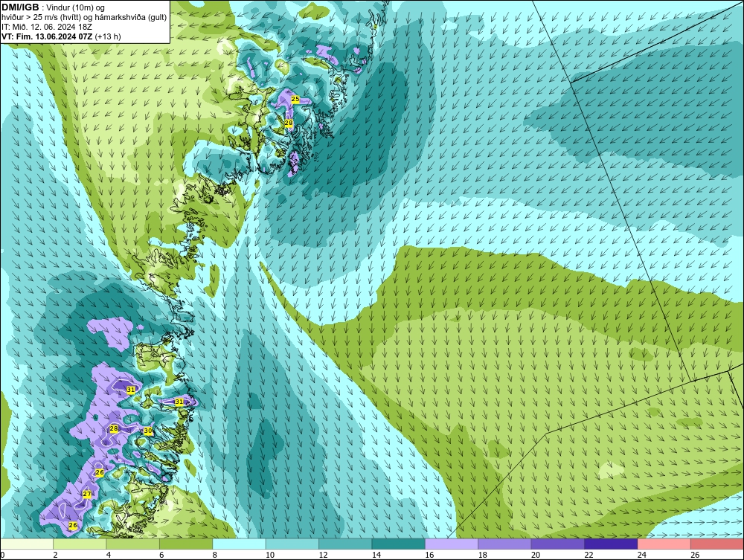The image size is (744, 560).
Task: Click the '26' value on the color scale bar
Action: coord(695,555)
